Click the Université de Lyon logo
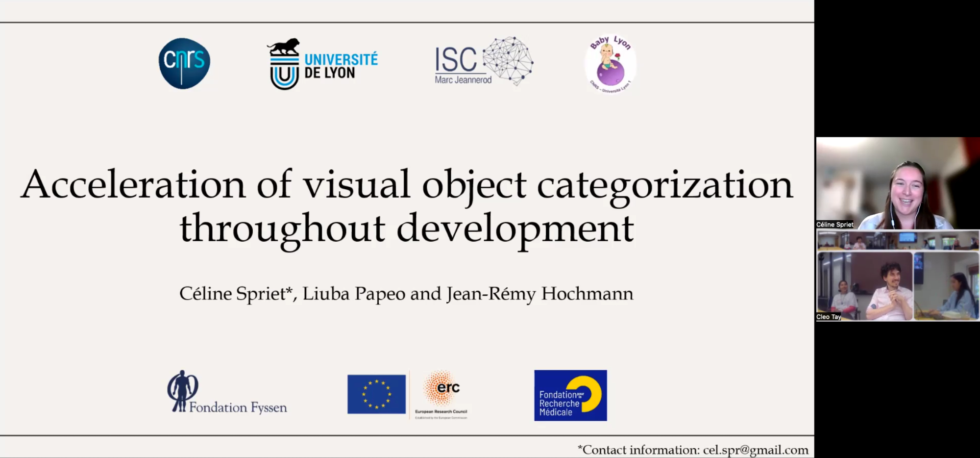The height and width of the screenshot is (458, 980). click(323, 65)
